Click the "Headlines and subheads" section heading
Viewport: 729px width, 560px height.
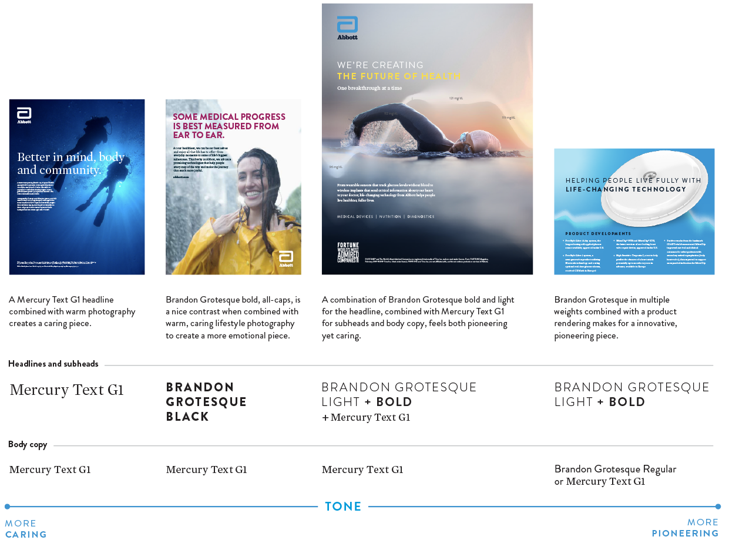coord(53,364)
